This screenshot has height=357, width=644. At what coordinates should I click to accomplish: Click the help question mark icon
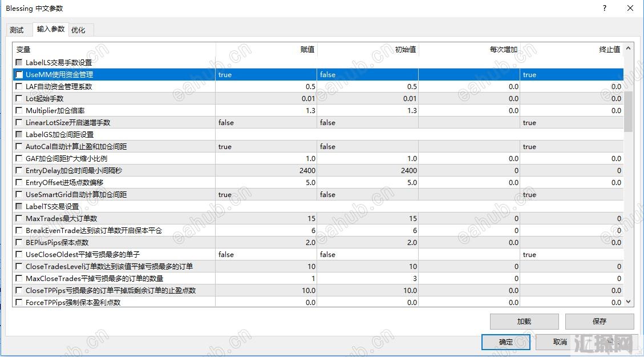pos(604,9)
